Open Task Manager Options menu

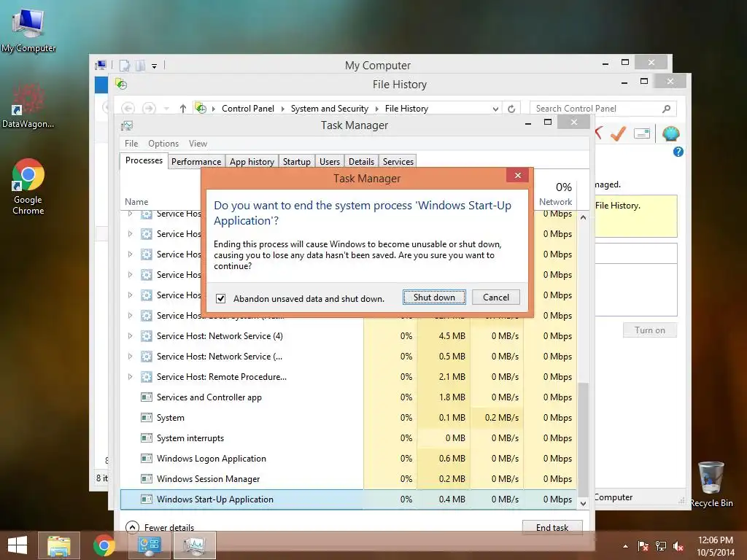click(x=163, y=144)
